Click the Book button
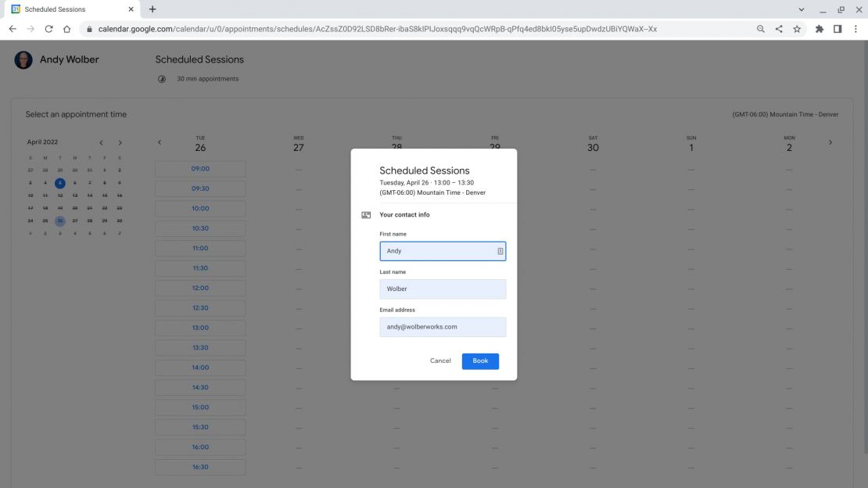 [479, 361]
